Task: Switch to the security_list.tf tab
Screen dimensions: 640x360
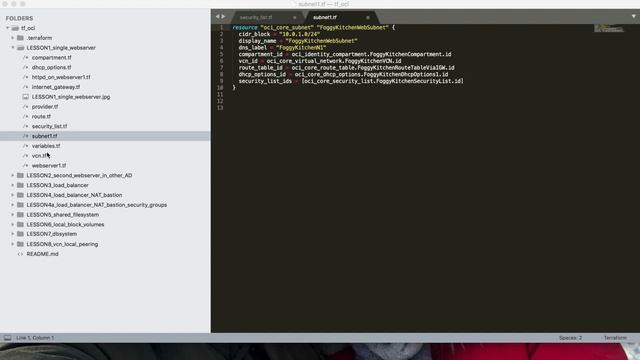Action: pyautogui.click(x=256, y=18)
